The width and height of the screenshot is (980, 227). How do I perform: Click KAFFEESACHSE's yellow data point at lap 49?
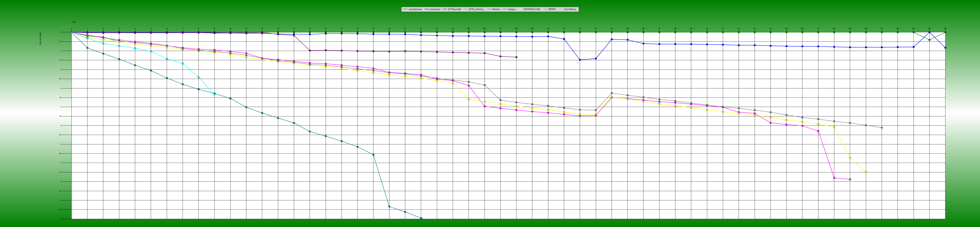pyautogui.click(x=850, y=158)
